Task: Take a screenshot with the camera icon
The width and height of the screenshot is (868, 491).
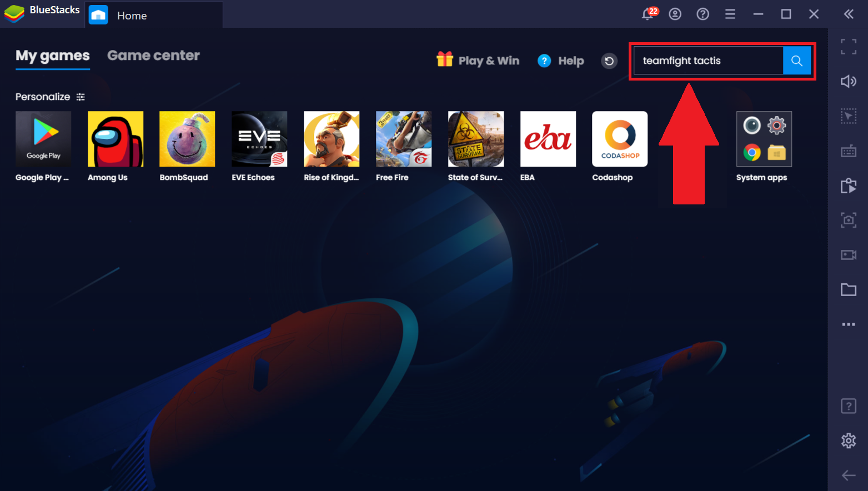Action: point(849,220)
